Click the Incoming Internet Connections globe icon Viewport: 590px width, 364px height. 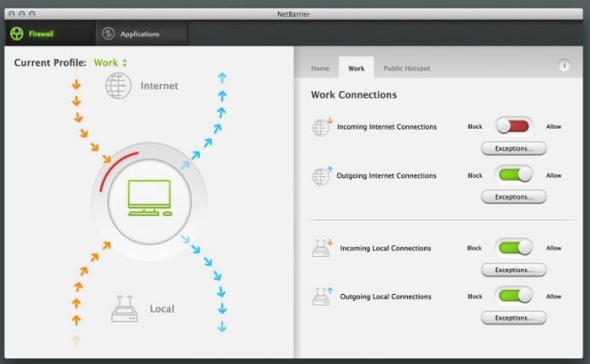(322, 126)
